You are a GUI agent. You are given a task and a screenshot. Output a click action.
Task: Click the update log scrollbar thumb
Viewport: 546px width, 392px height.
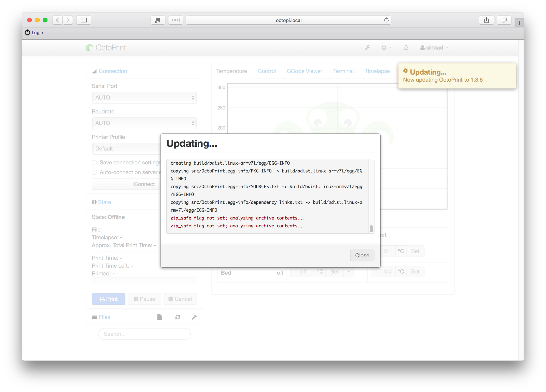tap(371, 229)
